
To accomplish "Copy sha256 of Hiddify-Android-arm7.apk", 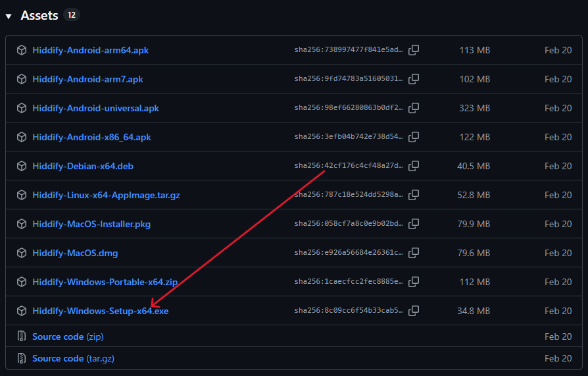I will [x=414, y=79].
